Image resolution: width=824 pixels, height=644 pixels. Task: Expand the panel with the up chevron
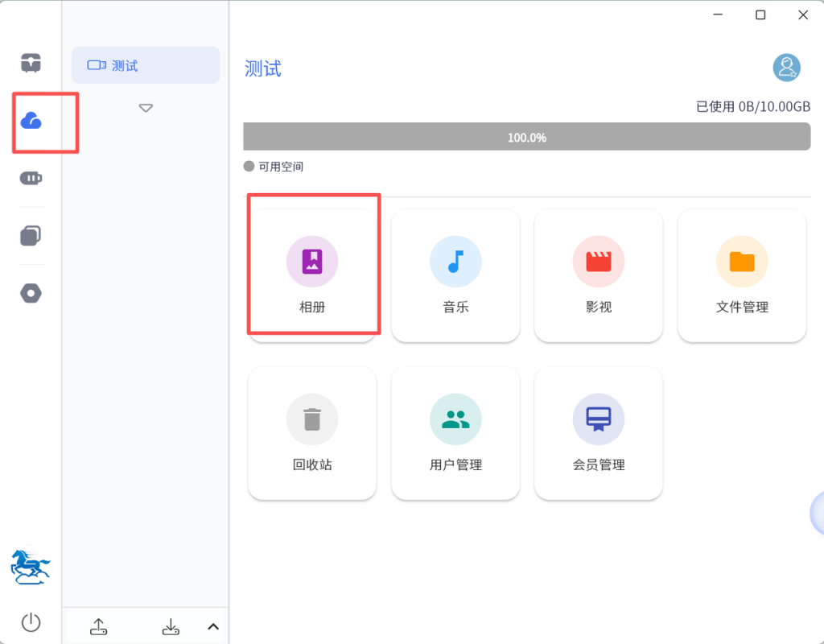(x=213, y=626)
